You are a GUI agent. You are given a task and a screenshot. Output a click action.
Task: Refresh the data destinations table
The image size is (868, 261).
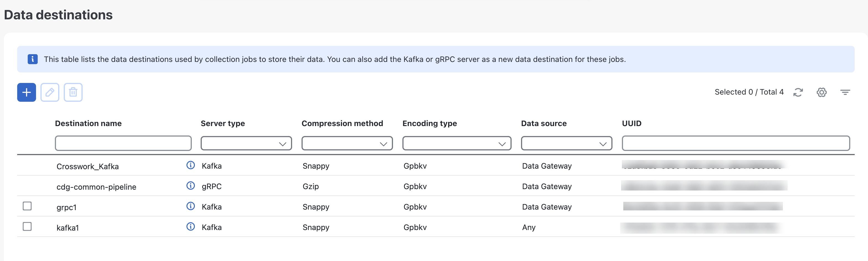tap(798, 92)
